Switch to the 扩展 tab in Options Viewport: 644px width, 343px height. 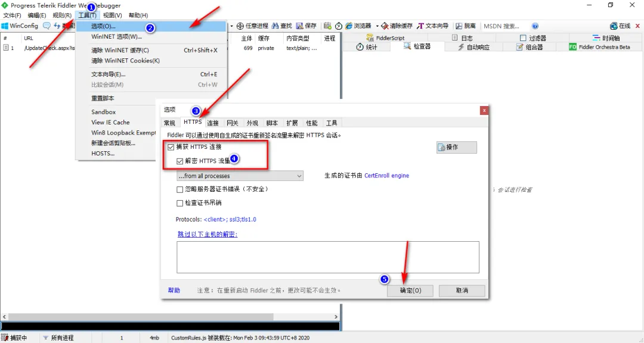(x=292, y=123)
